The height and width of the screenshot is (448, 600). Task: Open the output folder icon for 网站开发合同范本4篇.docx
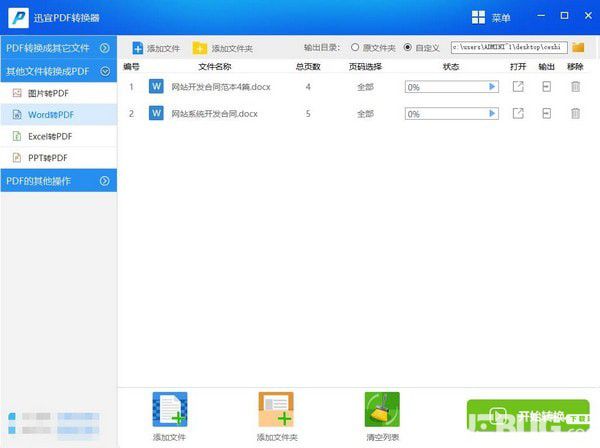(547, 86)
